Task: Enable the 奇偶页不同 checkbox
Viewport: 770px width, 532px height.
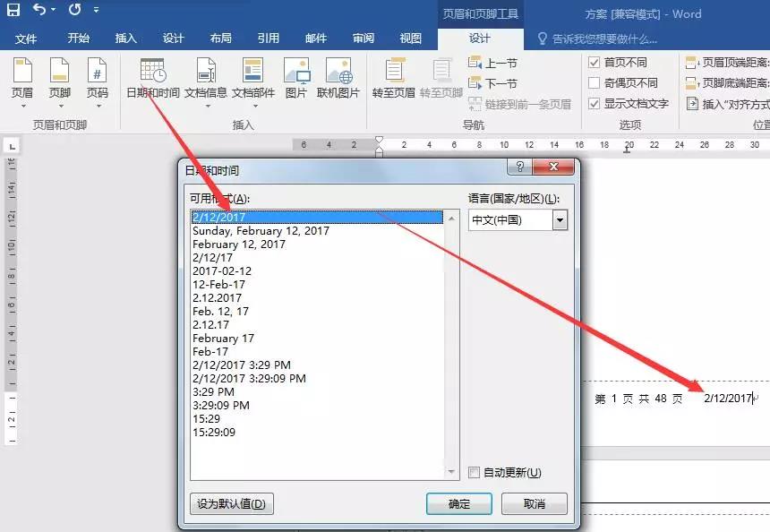Action: [595, 83]
